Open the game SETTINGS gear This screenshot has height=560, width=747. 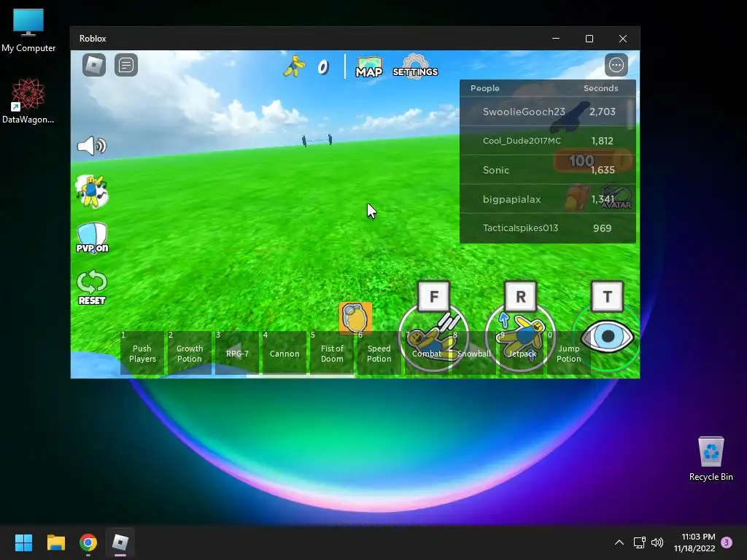click(x=415, y=66)
